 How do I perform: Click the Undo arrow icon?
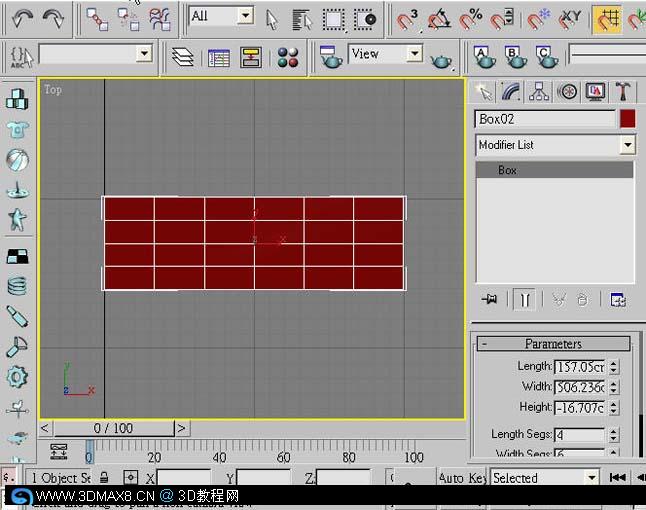click(22, 19)
